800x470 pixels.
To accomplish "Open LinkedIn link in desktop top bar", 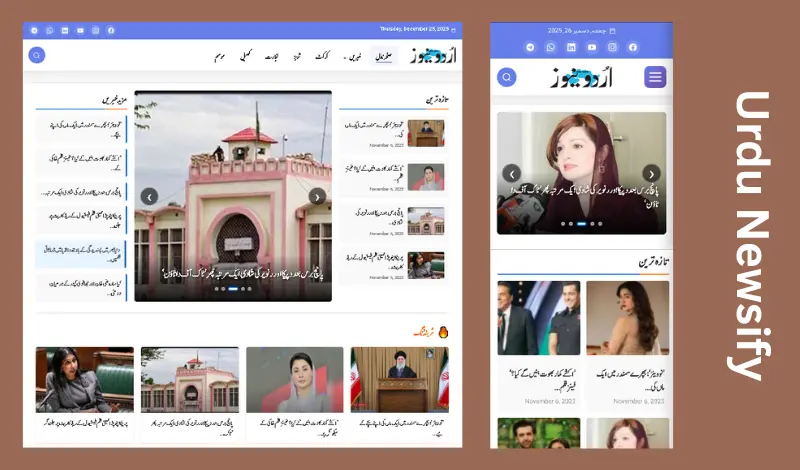I will (65, 31).
